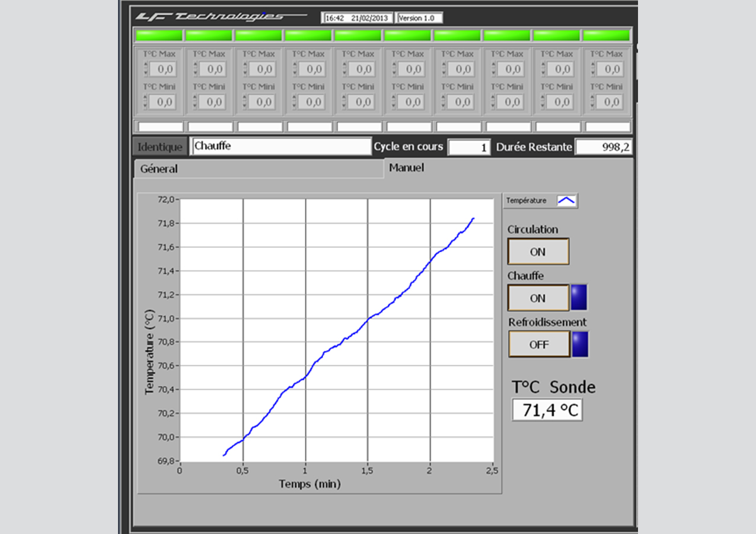Toggle the Circulation ON button
The height and width of the screenshot is (534, 756).
(538, 252)
